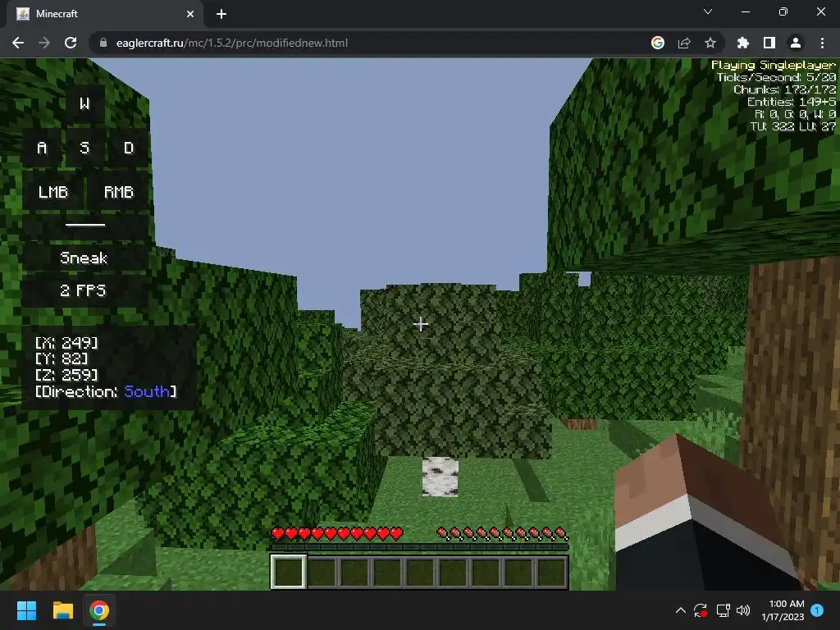840x630 pixels.
Task: Select the last hotbar slot
Action: point(551,572)
